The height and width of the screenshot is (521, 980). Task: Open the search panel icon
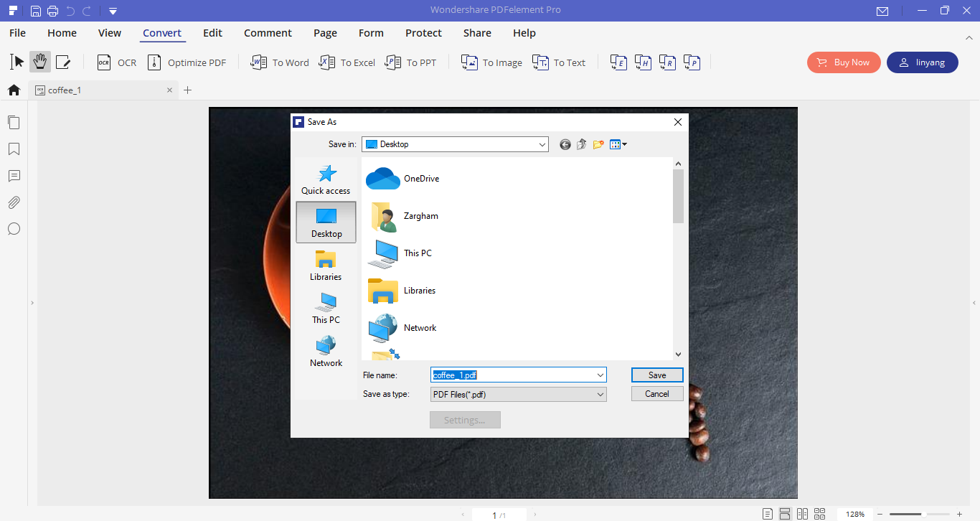(14, 229)
